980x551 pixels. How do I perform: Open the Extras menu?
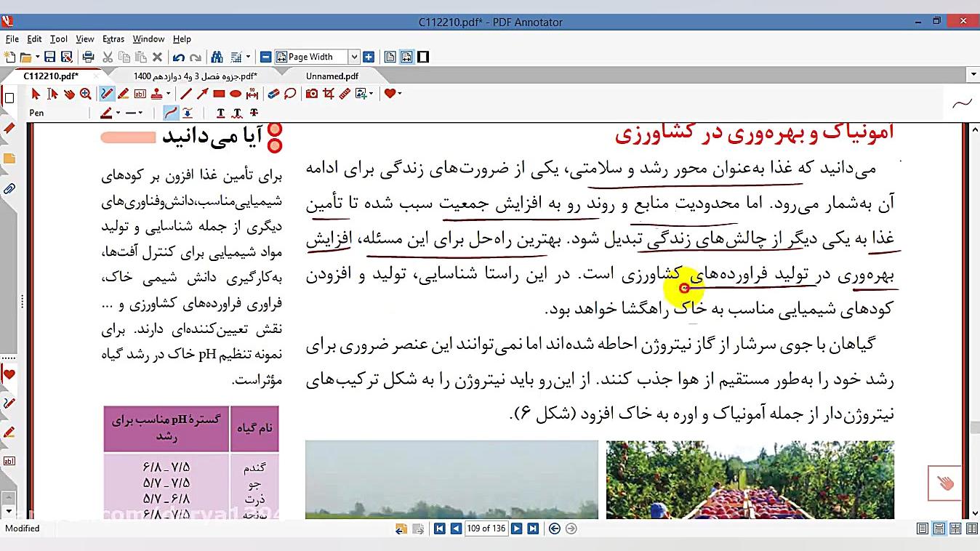113,39
